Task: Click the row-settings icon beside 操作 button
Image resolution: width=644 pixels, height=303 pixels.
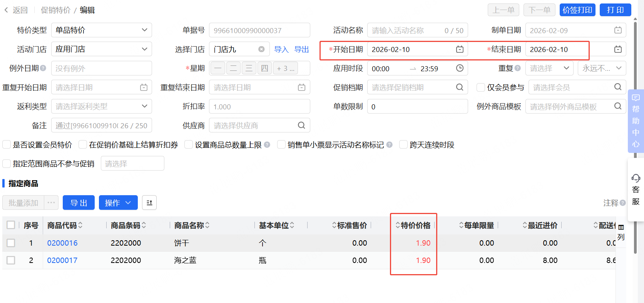Action: point(149,203)
